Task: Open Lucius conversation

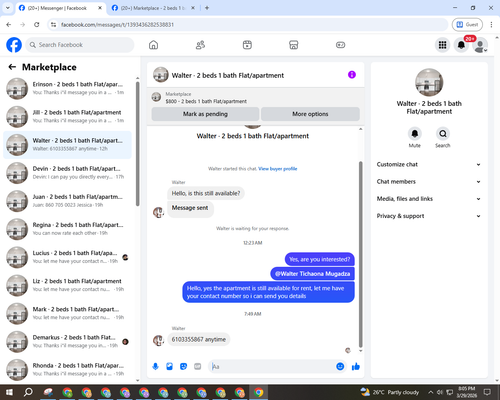Action: click(x=68, y=257)
